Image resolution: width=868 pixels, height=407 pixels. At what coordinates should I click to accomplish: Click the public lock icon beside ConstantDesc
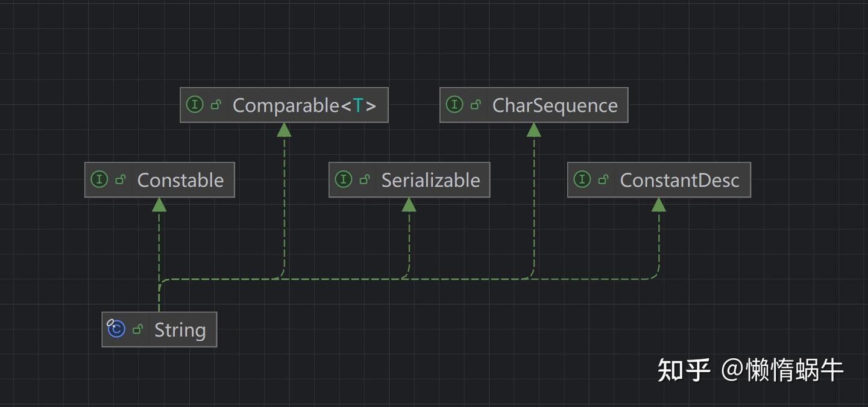pyautogui.click(x=603, y=180)
